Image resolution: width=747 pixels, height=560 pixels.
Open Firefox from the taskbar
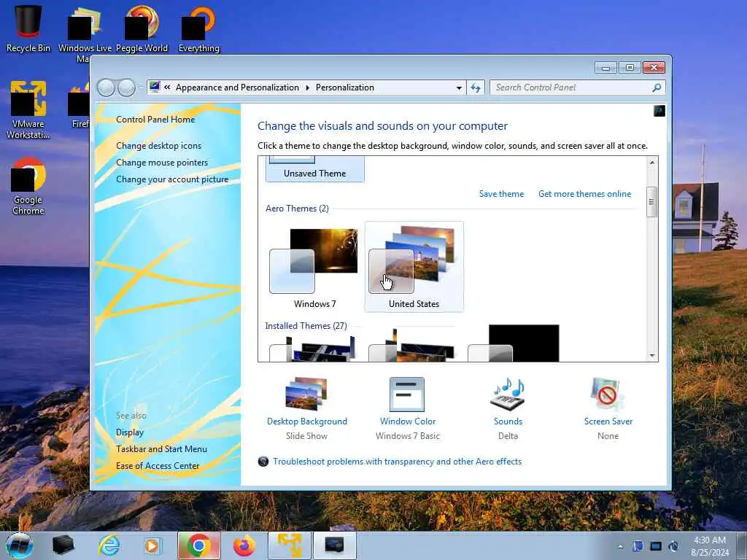[x=244, y=545]
